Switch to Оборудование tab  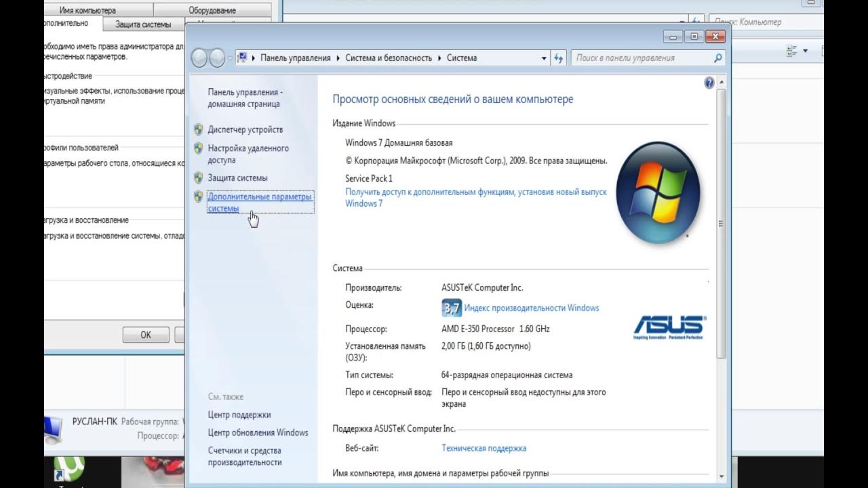coord(213,10)
